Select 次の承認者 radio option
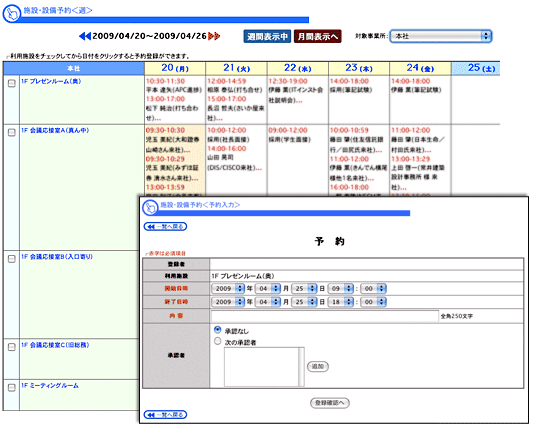550x435 pixels. (x=217, y=341)
